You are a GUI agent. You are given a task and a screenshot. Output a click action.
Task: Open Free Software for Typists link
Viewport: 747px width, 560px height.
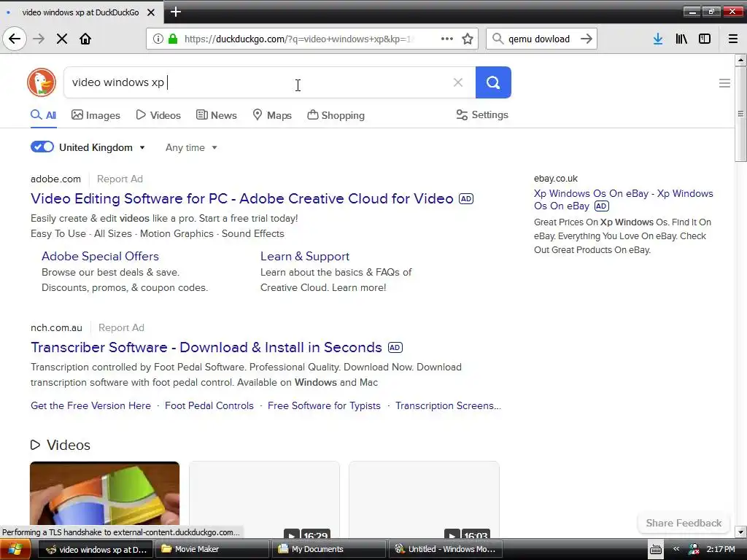(324, 405)
